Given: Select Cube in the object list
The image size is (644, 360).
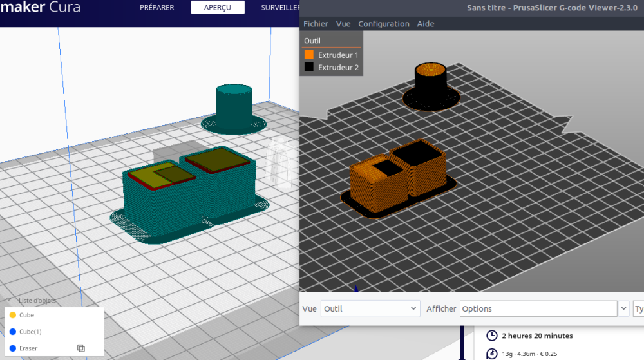Looking at the screenshot, I should (x=27, y=315).
